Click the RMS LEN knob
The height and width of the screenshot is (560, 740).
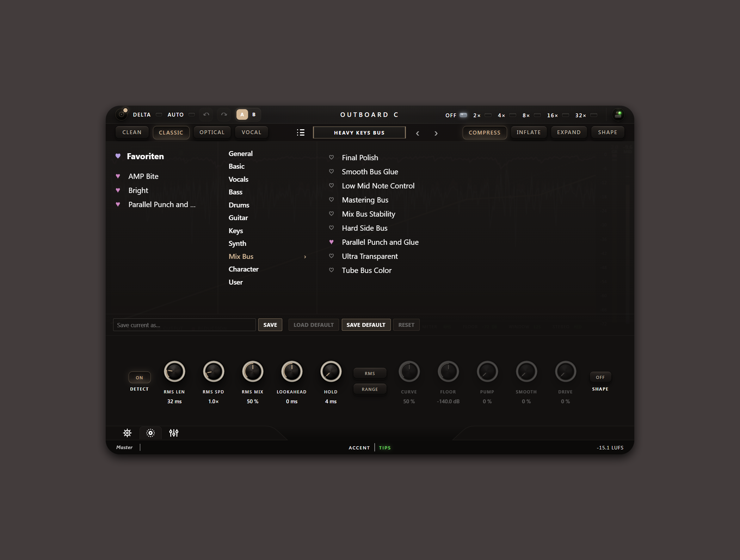[174, 372]
